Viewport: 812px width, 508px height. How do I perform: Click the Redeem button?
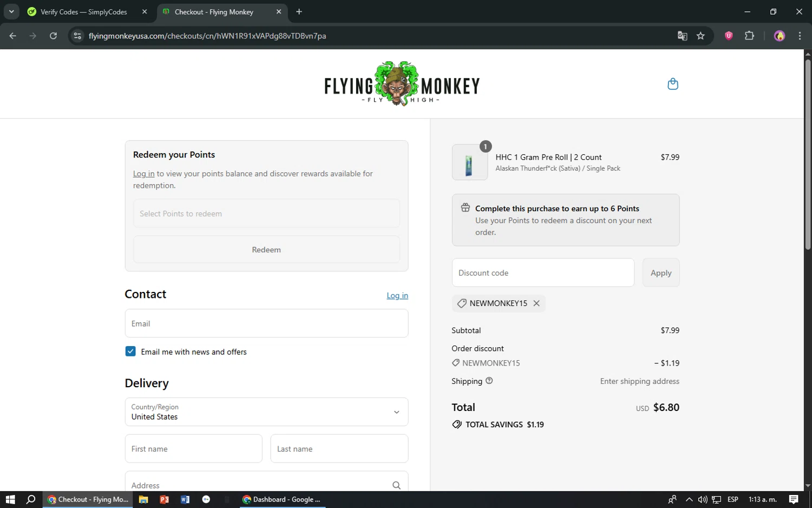point(266,250)
